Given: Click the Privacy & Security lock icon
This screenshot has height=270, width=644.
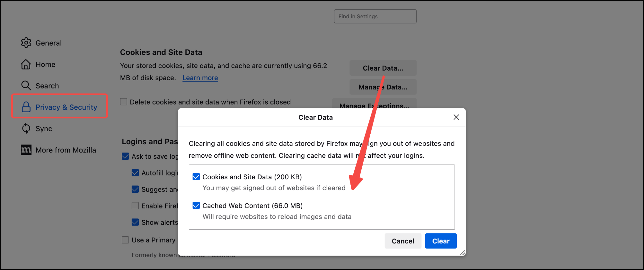Looking at the screenshot, I should click(26, 107).
